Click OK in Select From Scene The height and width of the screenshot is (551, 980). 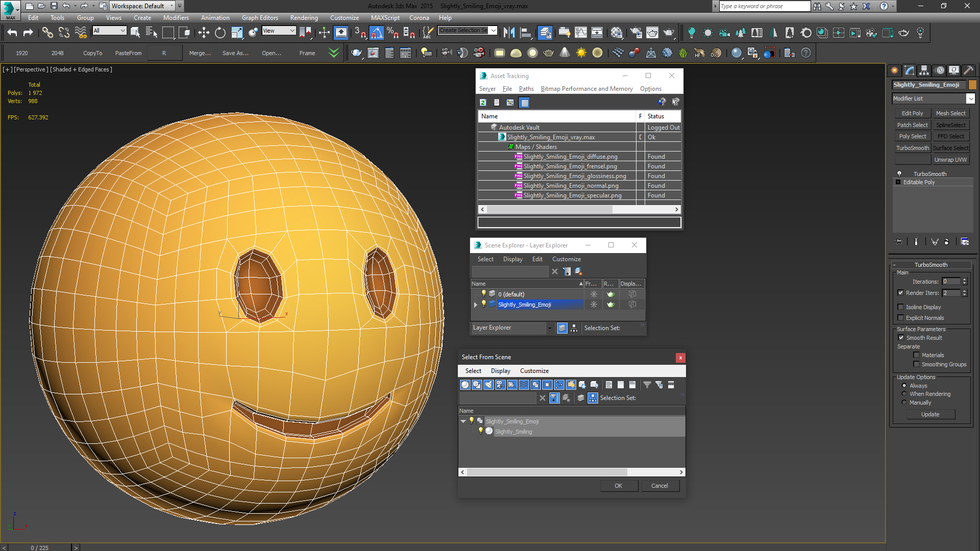(618, 486)
